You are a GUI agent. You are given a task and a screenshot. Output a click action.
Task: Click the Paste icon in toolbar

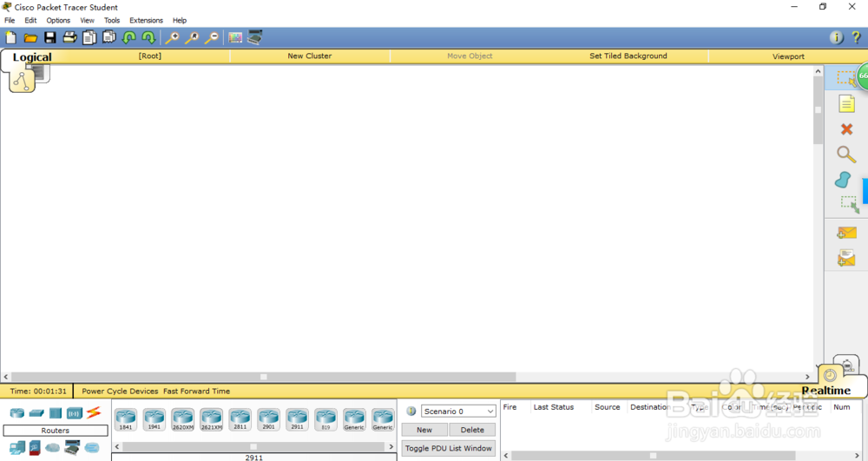pyautogui.click(x=109, y=37)
